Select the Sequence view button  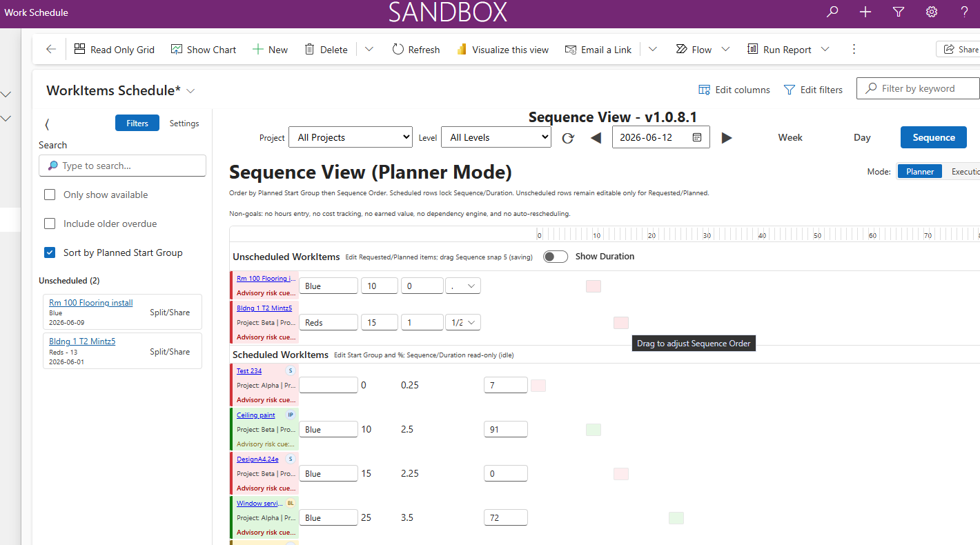[x=934, y=137]
